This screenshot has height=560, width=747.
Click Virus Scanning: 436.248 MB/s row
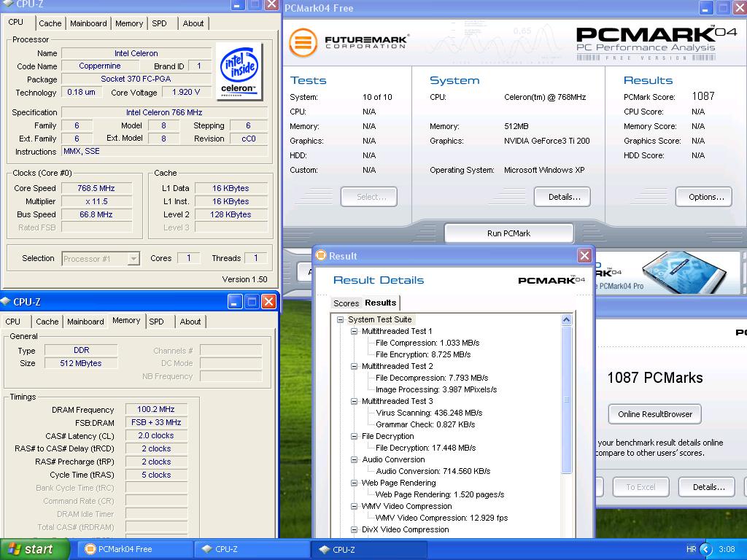[429, 413]
